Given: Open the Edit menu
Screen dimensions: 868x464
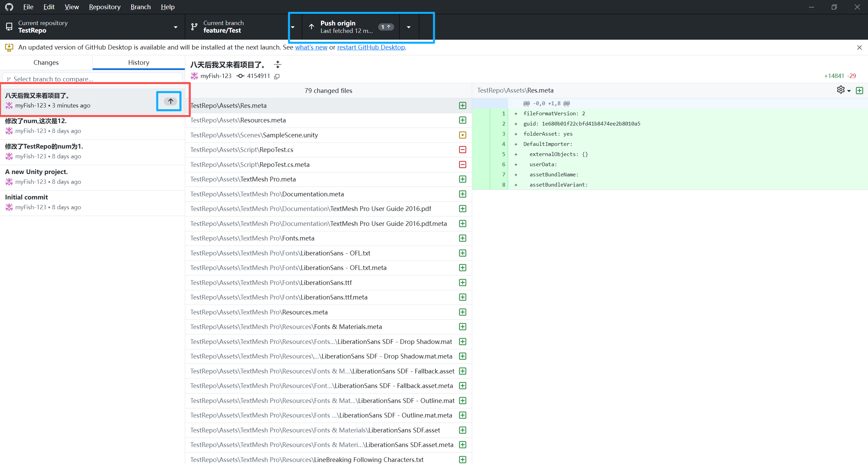Looking at the screenshot, I should coord(49,7).
